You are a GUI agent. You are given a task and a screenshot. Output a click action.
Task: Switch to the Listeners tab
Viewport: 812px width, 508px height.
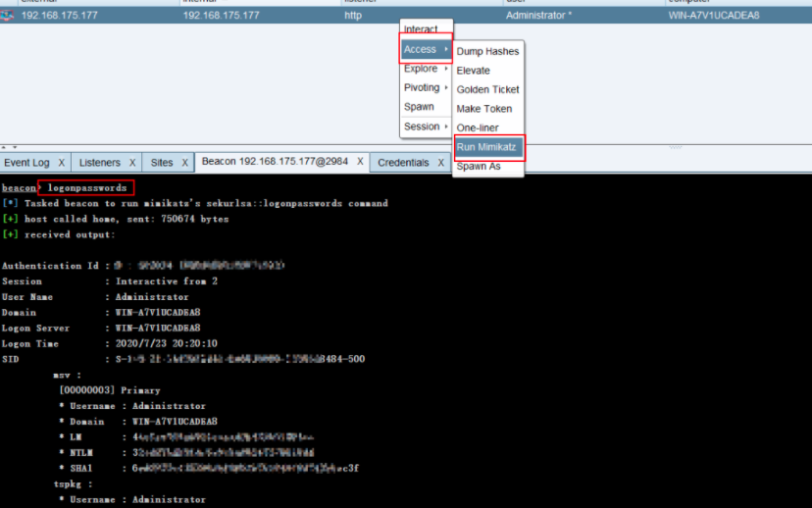tap(99, 163)
